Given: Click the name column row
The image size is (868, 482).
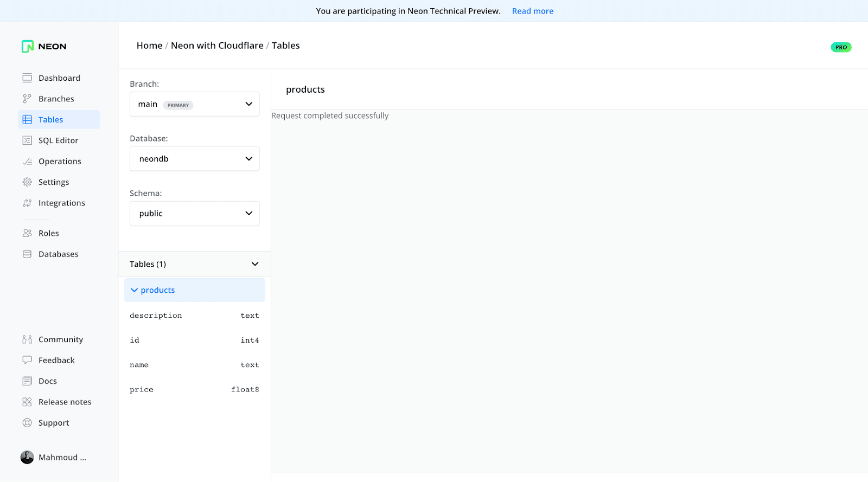Looking at the screenshot, I should (194, 365).
